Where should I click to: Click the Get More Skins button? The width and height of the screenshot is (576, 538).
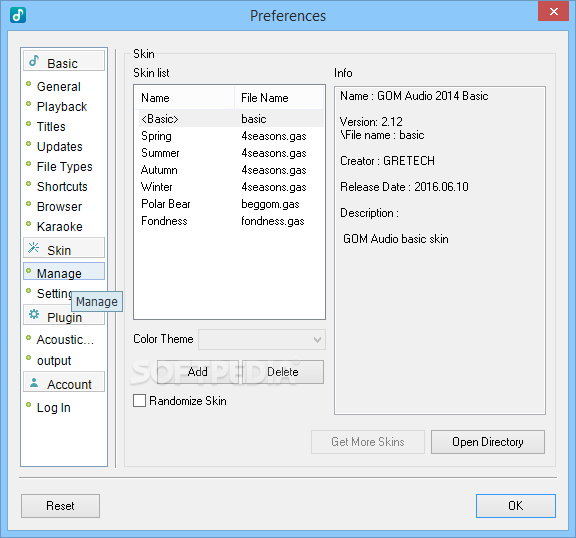tap(368, 442)
